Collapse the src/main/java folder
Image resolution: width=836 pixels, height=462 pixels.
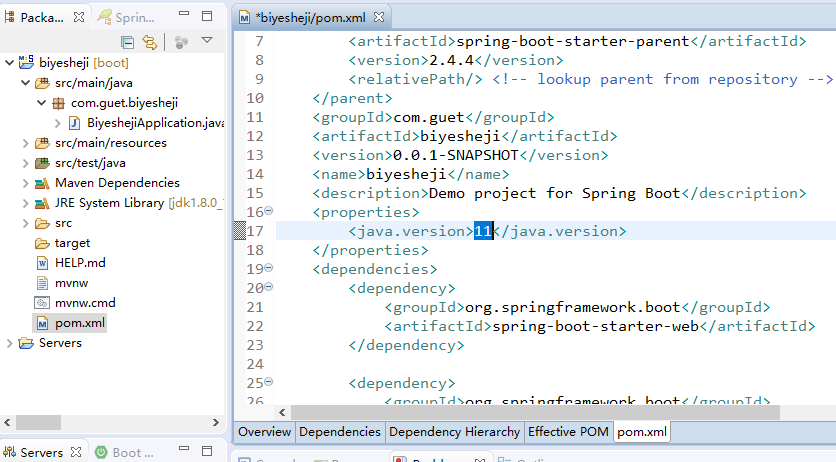pos(25,83)
